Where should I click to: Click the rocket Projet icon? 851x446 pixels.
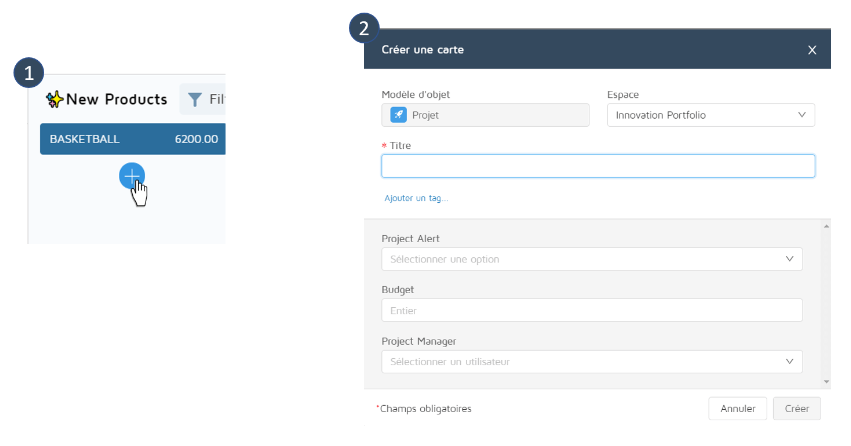pyautogui.click(x=398, y=115)
